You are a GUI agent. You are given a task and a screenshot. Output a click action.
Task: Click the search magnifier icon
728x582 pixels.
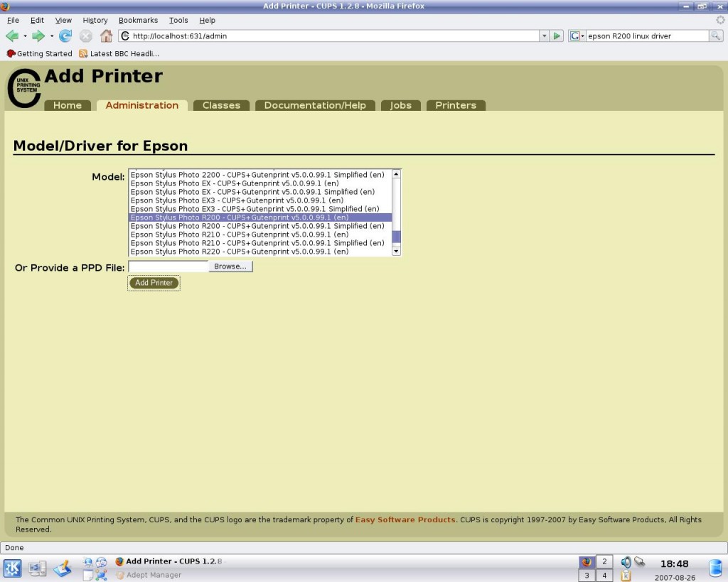(715, 36)
